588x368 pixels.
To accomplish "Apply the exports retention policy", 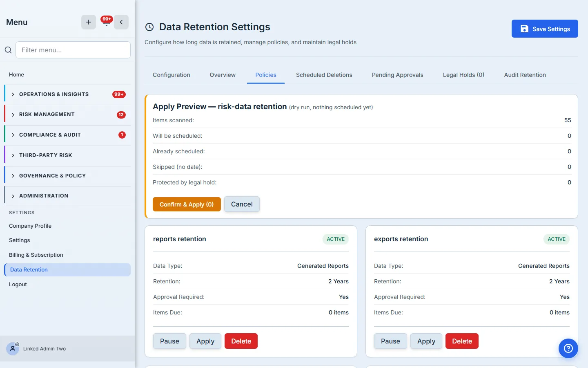I will [426, 341].
